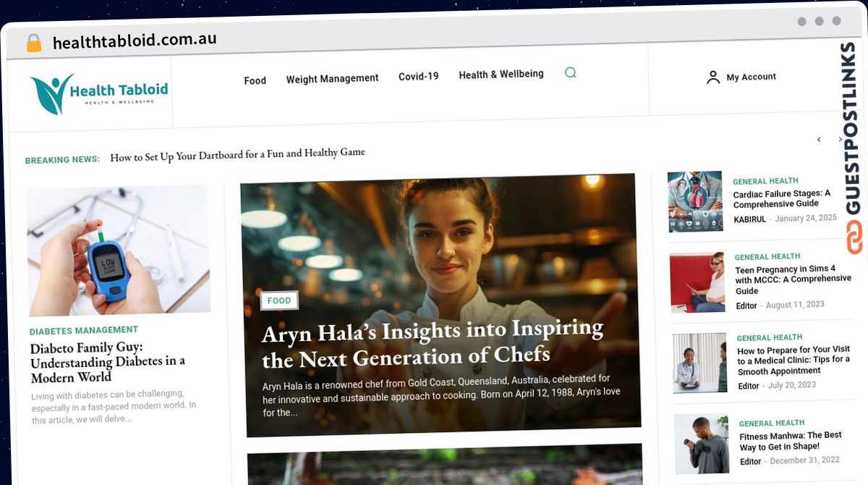Open Cardiac Failure Stages article title
Viewport: 868px width, 485px height.
[781, 198]
